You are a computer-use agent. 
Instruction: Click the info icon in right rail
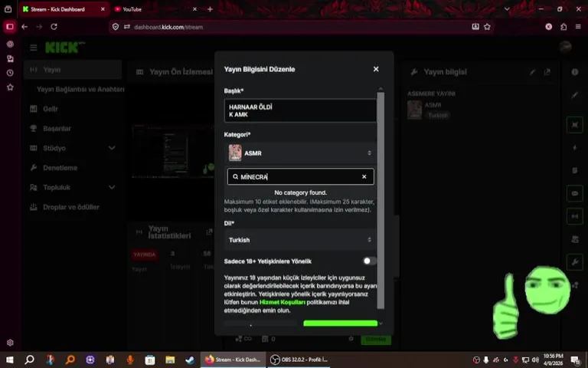click(575, 72)
